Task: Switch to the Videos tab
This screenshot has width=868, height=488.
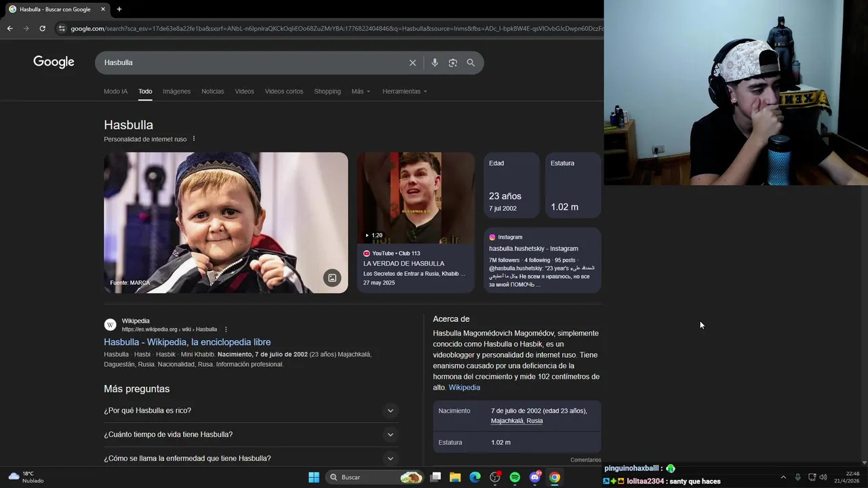Action: coord(244,91)
